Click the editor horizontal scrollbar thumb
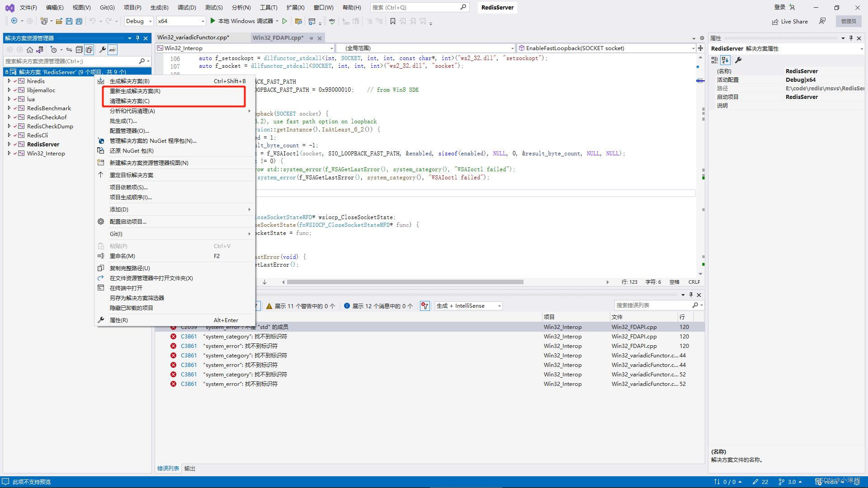 tap(405, 282)
